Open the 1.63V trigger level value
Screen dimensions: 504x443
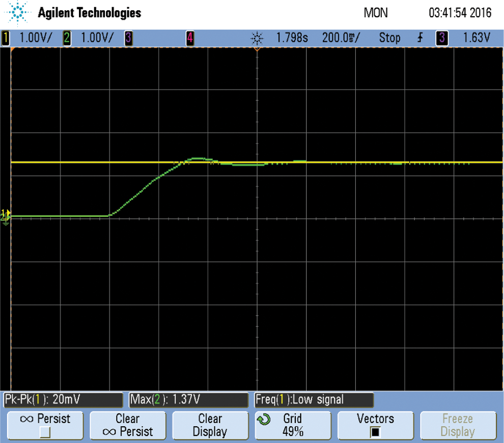point(477,38)
